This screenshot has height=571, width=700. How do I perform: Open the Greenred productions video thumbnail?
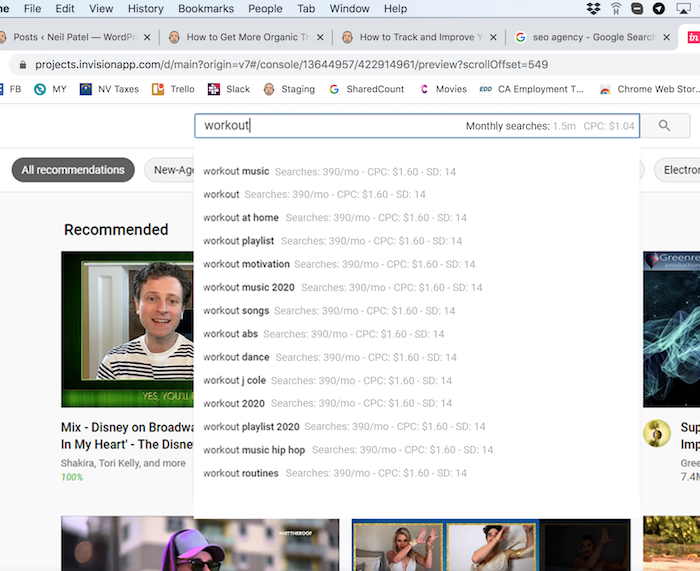[x=671, y=329]
